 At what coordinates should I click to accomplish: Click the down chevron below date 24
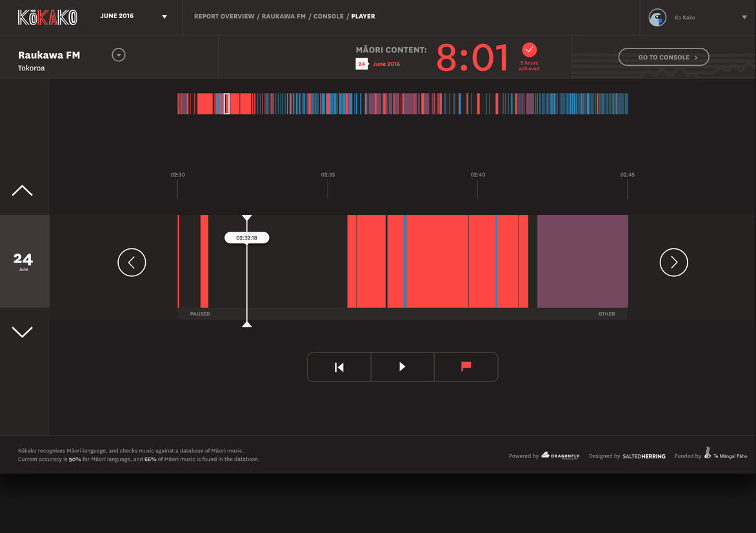click(22, 332)
